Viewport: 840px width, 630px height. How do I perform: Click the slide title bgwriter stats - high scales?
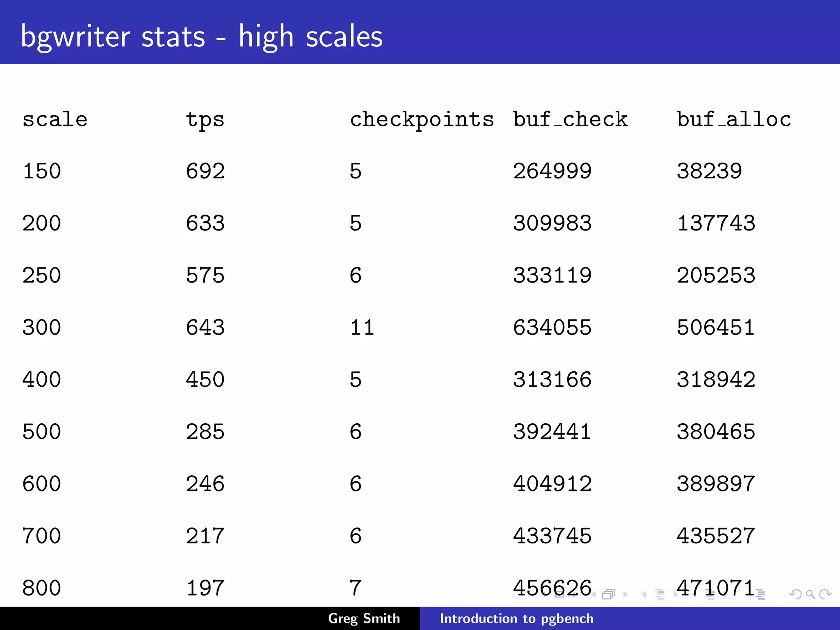pyautogui.click(x=201, y=36)
